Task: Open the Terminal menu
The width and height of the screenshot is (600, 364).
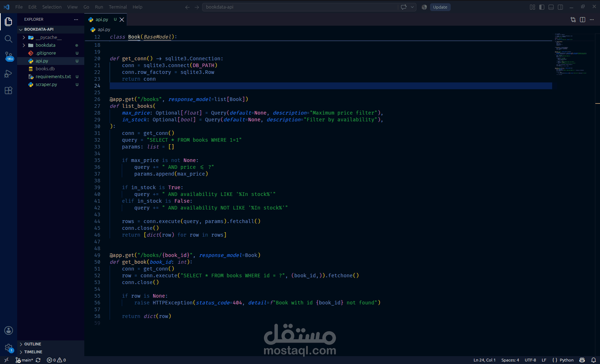Action: coord(118,7)
